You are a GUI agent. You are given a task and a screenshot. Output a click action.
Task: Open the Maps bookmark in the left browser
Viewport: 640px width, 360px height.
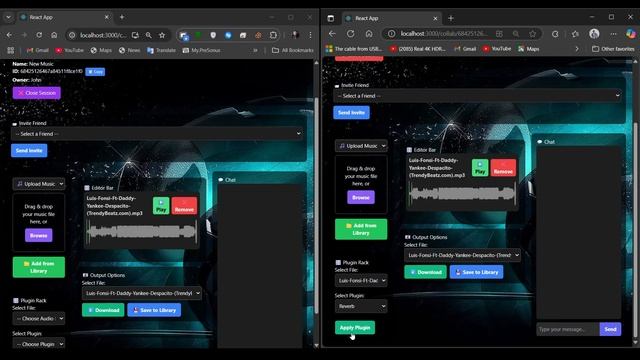101,50
